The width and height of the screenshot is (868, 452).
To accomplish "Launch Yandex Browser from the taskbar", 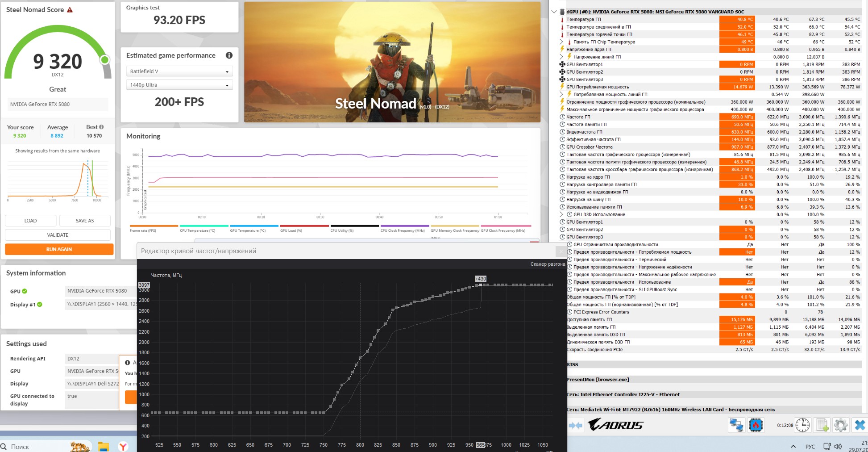I will click(x=123, y=446).
